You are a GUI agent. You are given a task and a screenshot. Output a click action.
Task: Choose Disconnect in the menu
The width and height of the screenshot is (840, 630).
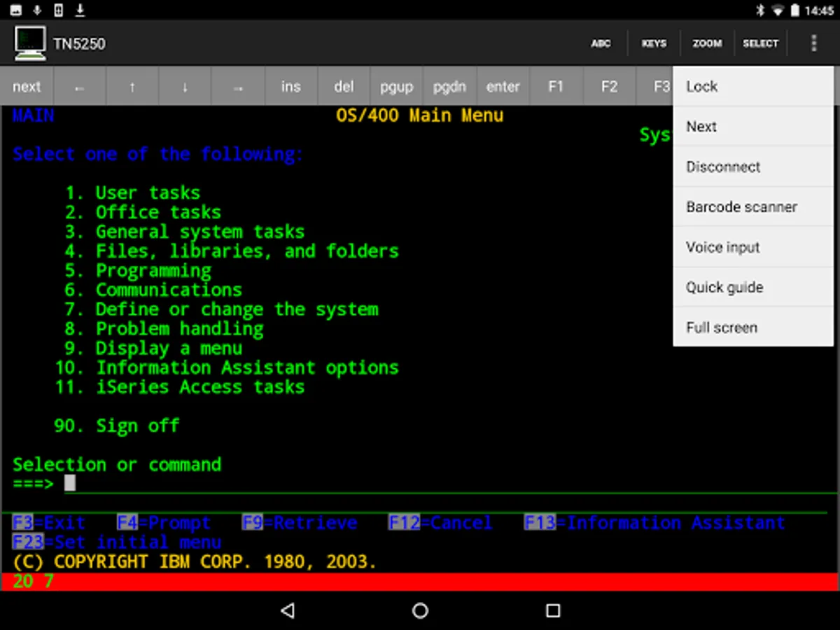pos(753,167)
